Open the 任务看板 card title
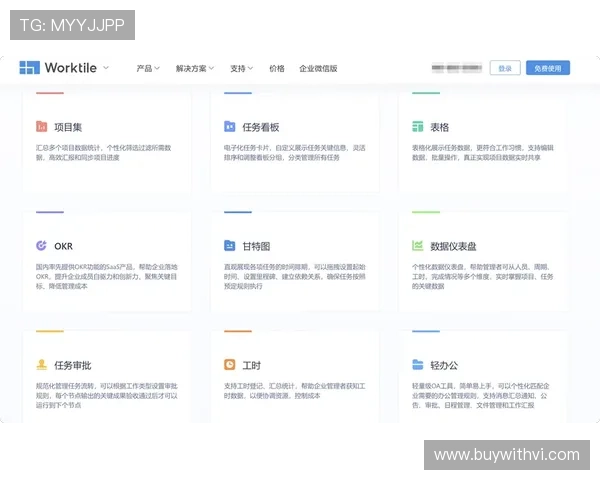 (261, 127)
